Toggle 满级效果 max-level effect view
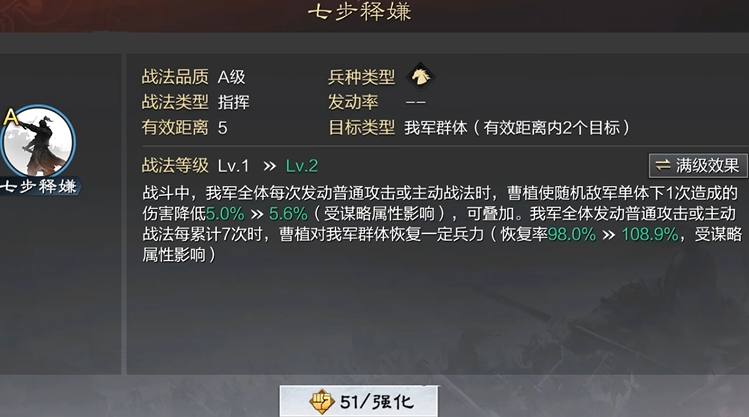 698,166
